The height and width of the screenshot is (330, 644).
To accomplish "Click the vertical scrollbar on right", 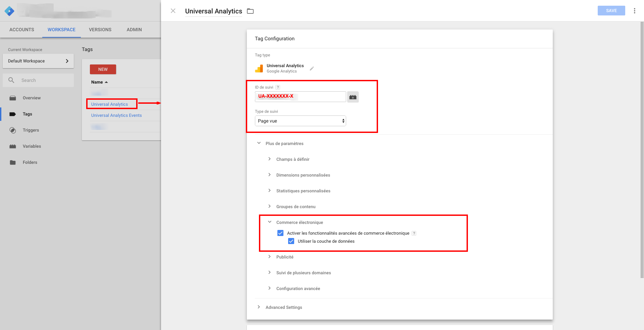I will 642,150.
